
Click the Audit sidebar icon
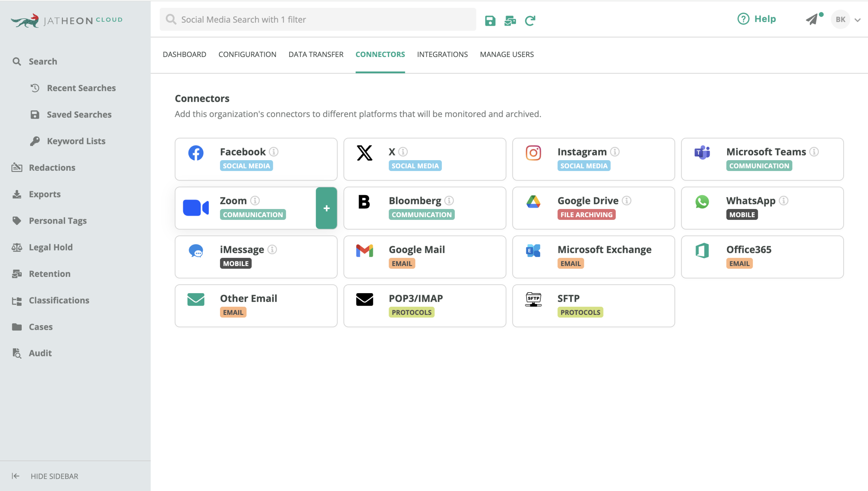[x=17, y=353]
